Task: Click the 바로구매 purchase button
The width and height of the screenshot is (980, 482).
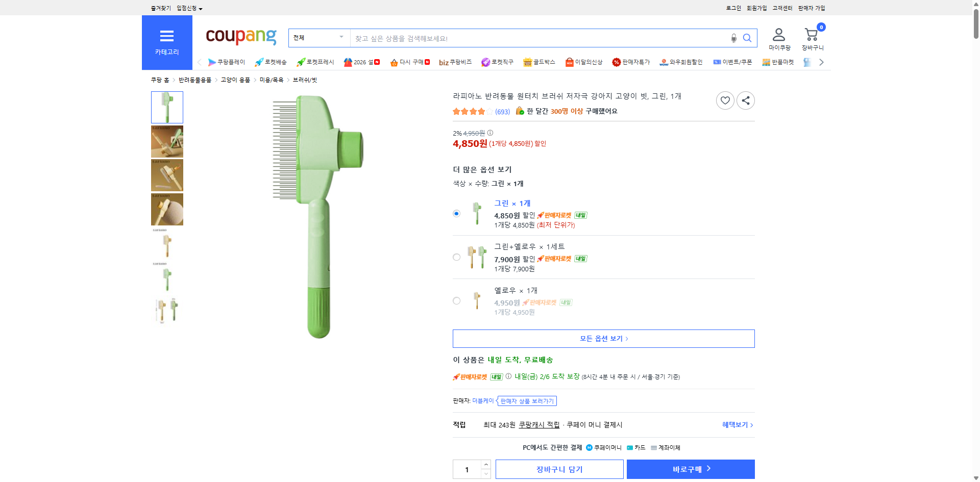Action: 690,469
